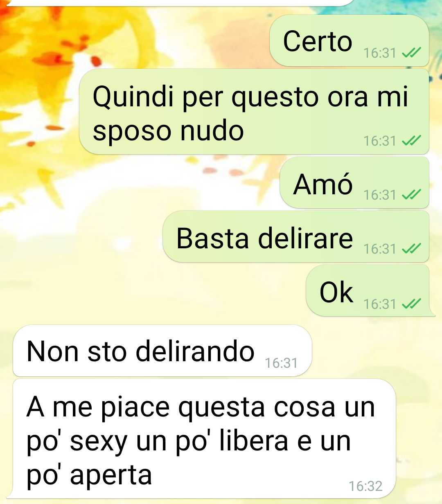442x504 pixels.
Task: Tap the double-check icon beside 'Amó'
Action: click(411, 194)
